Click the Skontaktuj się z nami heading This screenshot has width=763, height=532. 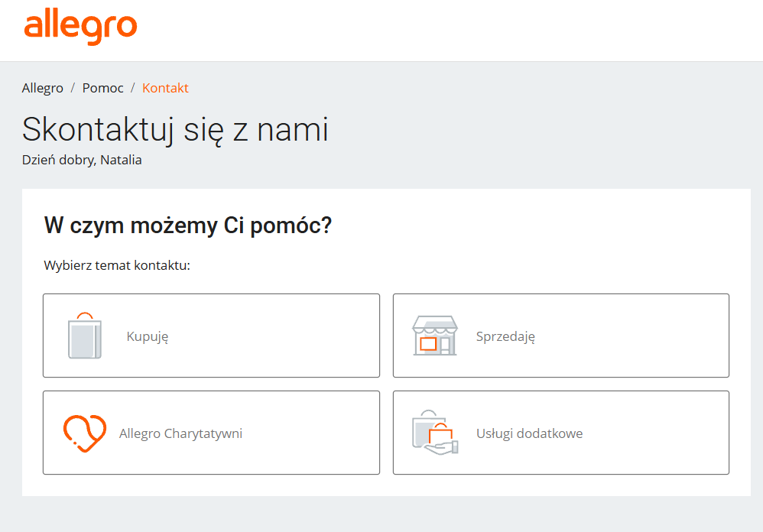[175, 130]
